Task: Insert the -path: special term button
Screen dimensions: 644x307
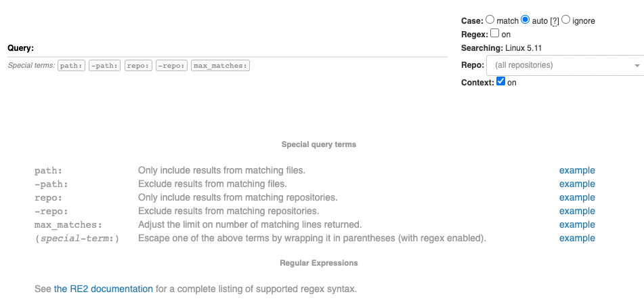Action: pos(105,66)
